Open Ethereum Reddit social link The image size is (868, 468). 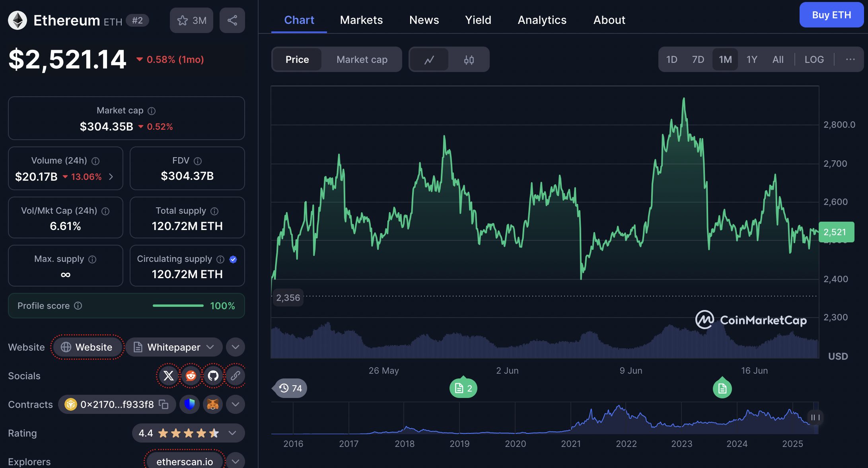tap(191, 376)
